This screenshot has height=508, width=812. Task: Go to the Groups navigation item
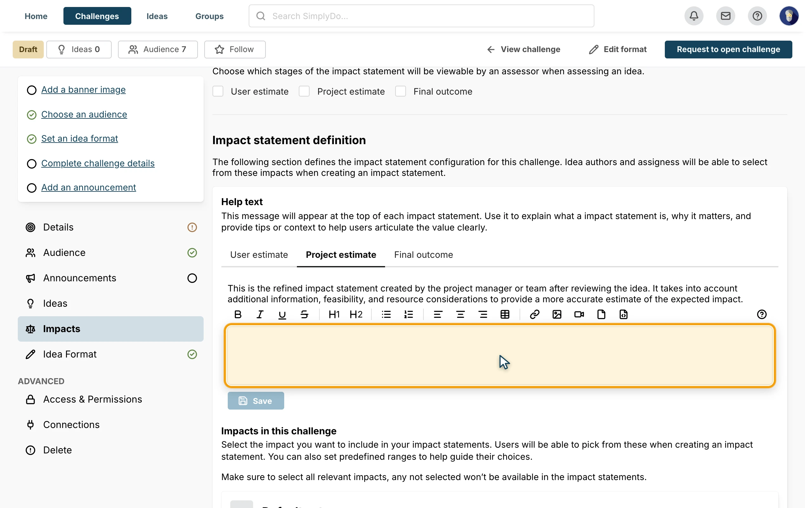pyautogui.click(x=209, y=16)
